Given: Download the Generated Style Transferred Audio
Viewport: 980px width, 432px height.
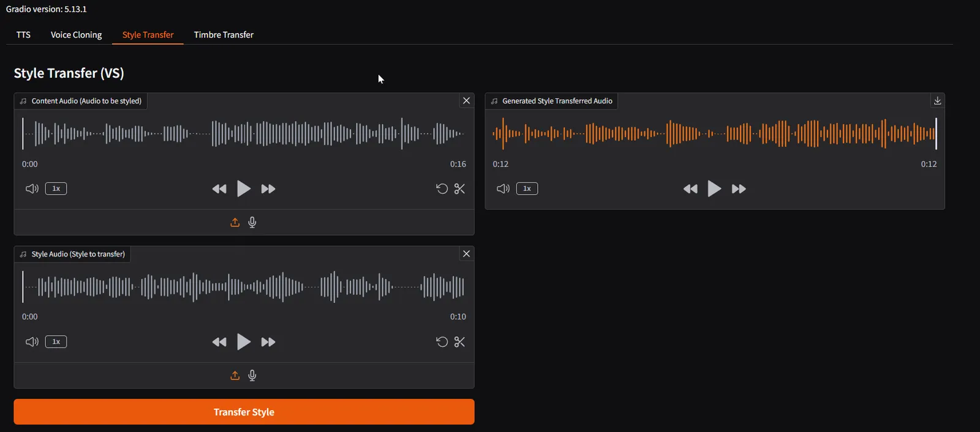Looking at the screenshot, I should [x=937, y=100].
